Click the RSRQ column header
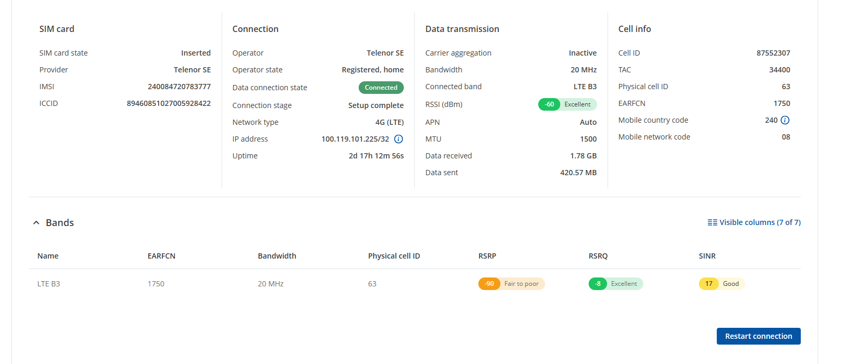Viewport: 868px width, 364px height. pyautogui.click(x=598, y=256)
